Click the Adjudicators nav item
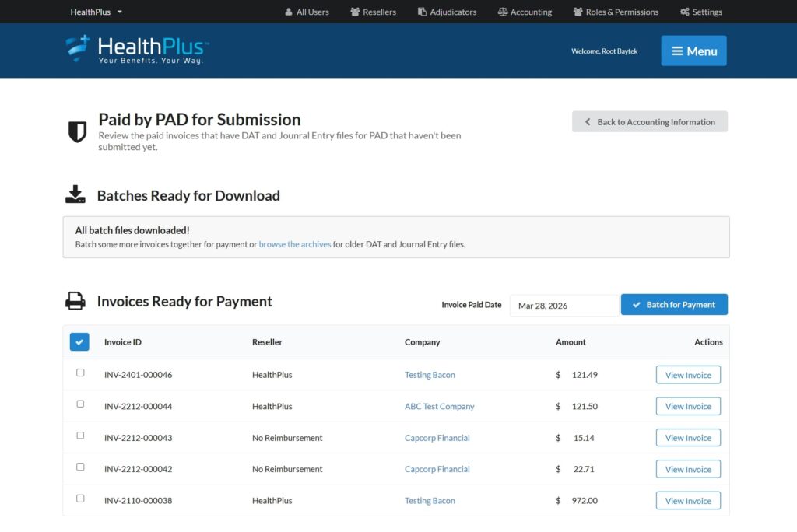The width and height of the screenshot is (797, 532). click(447, 12)
